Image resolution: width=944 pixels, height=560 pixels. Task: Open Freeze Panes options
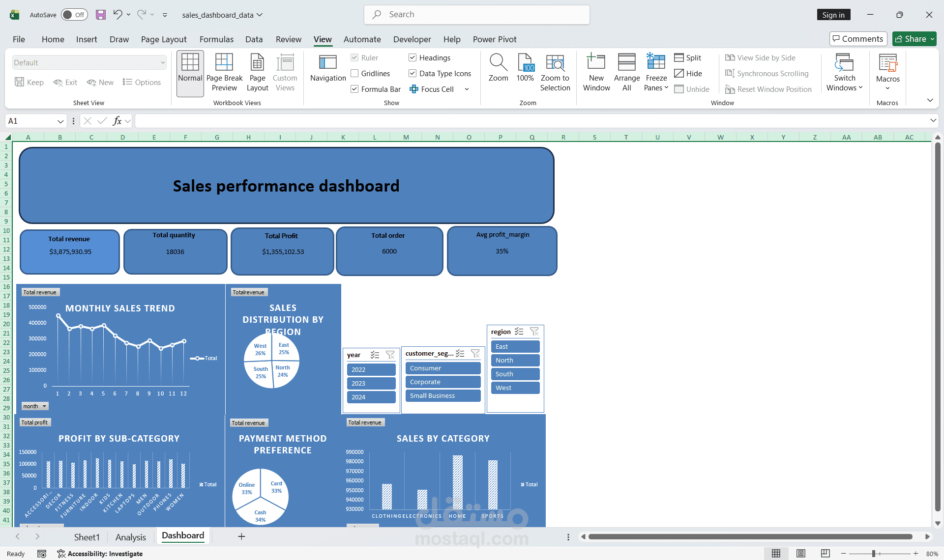pos(656,74)
